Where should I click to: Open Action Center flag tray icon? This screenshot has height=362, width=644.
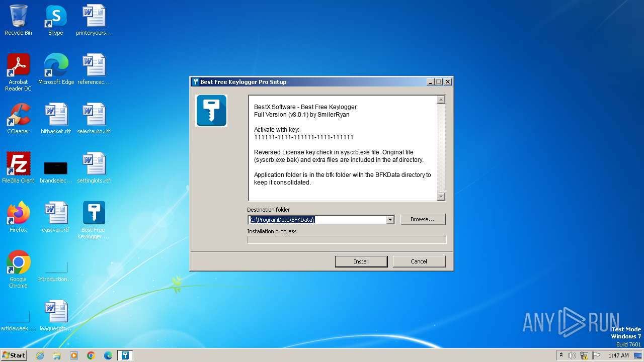click(x=596, y=355)
